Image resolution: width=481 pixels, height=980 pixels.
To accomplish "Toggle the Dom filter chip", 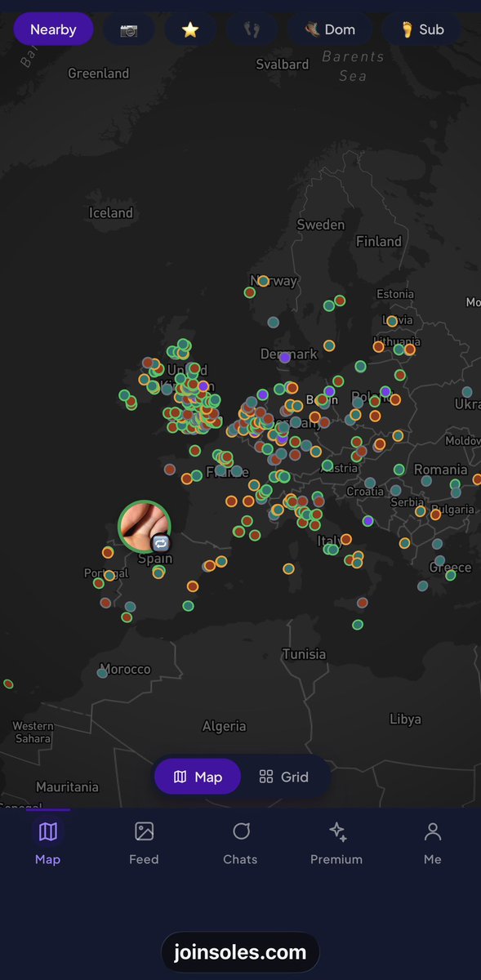I will 330,29.
